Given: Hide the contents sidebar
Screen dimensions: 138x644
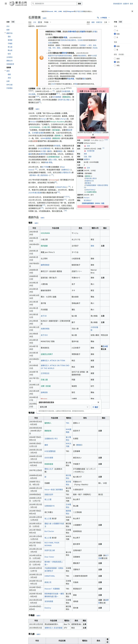Looking at the screenshot, I should pyautogui.click(x=13, y=22).
